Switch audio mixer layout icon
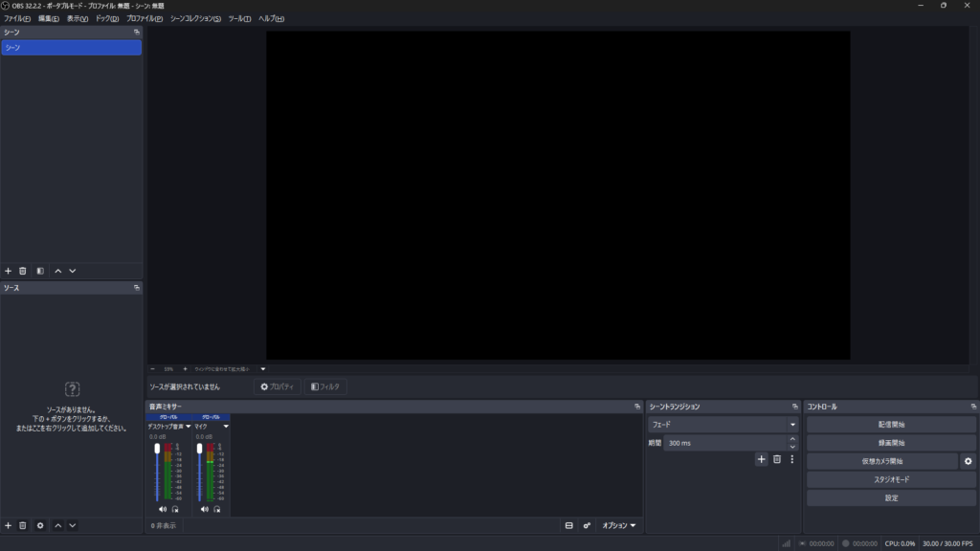Screen dimensions: 980x551 [568, 526]
